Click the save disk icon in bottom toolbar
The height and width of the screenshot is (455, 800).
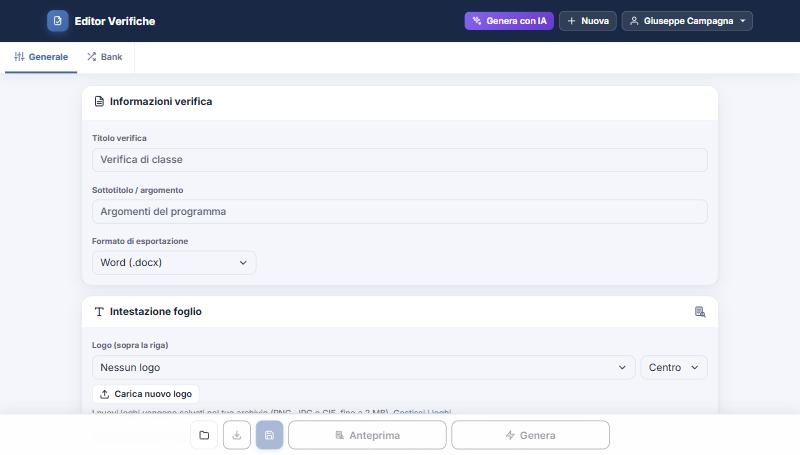(269, 435)
